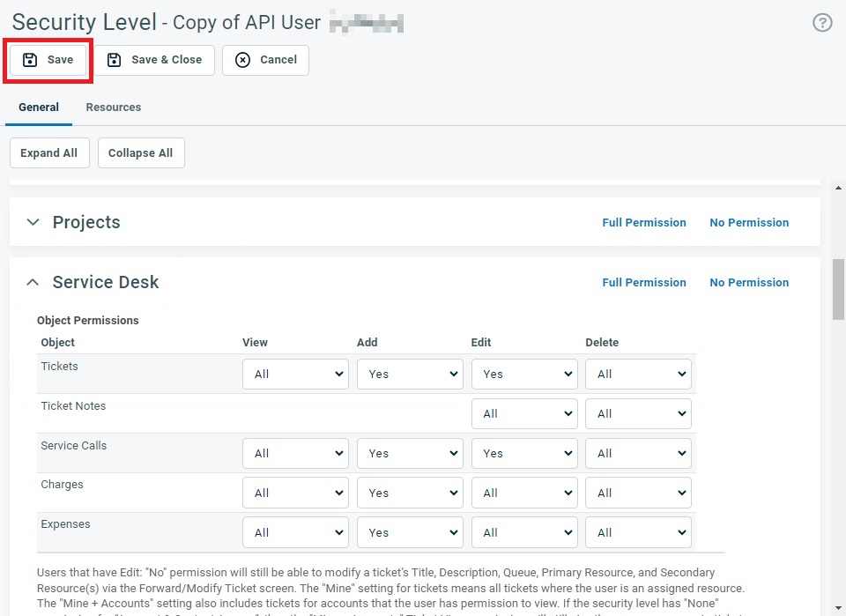This screenshot has width=846, height=616.
Task: Click Full Permission link for Service Desk
Action: point(643,283)
